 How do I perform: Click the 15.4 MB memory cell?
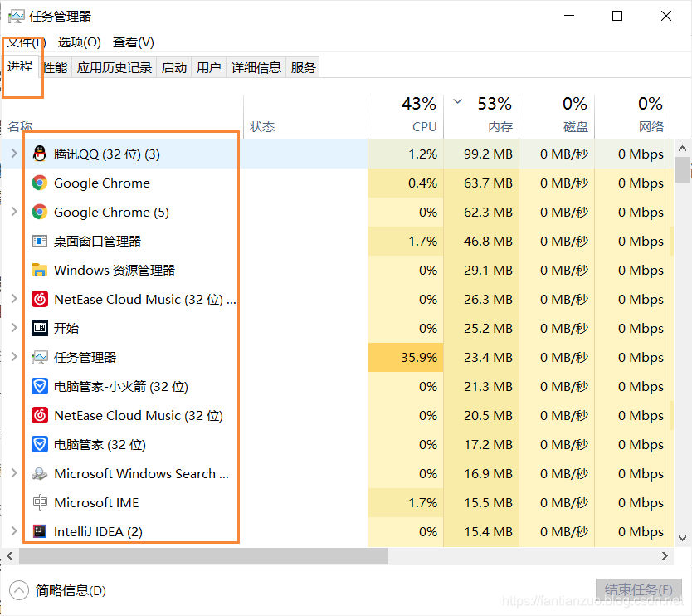pos(481,531)
